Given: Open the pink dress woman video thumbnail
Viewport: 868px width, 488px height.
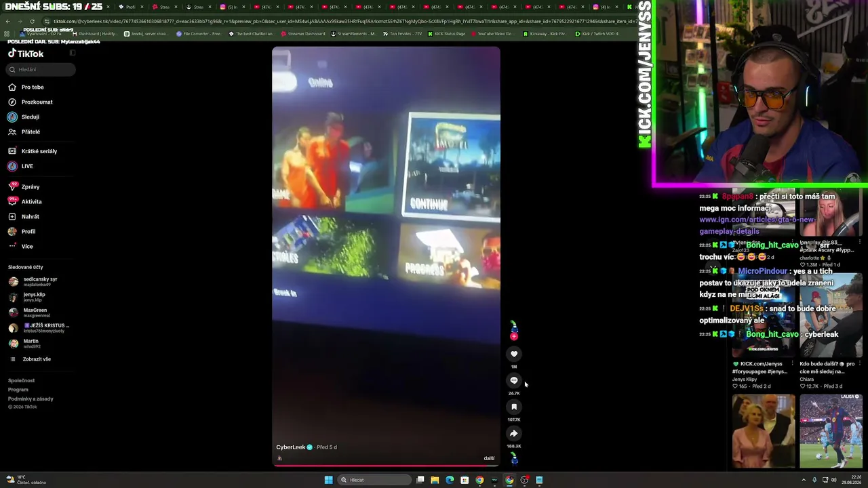Looking at the screenshot, I should pos(764,431).
